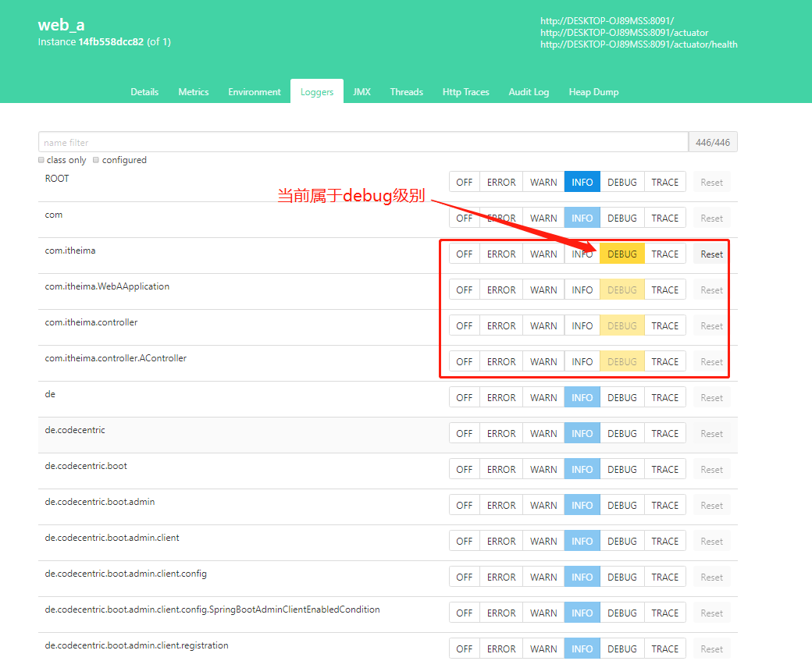Focus the name filter input field
The image size is (812, 661).
tap(363, 142)
